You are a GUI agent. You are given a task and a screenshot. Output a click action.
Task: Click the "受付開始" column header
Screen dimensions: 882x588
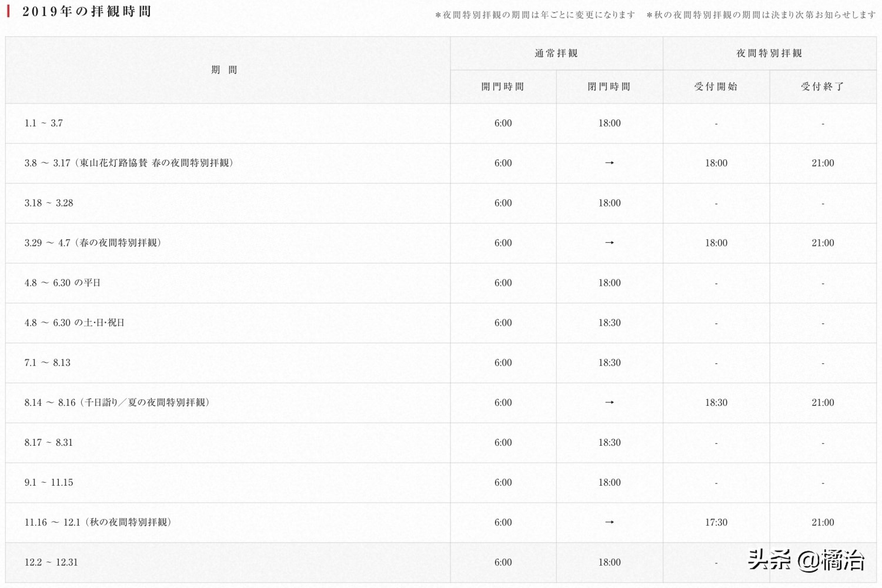coord(716,87)
